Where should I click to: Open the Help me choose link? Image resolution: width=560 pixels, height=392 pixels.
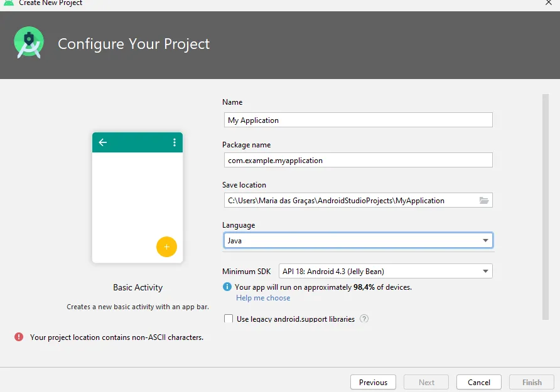coord(263,298)
